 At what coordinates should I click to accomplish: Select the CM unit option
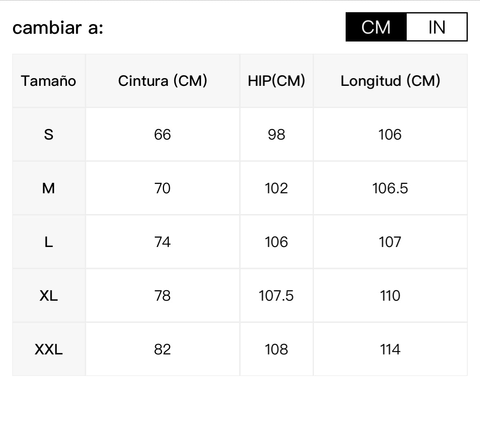(376, 27)
